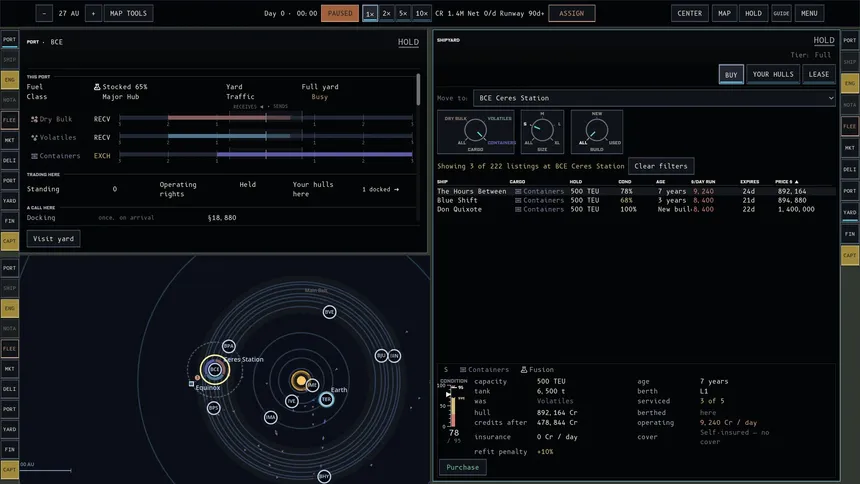Toggle the PAUSED game state button

(x=340, y=13)
